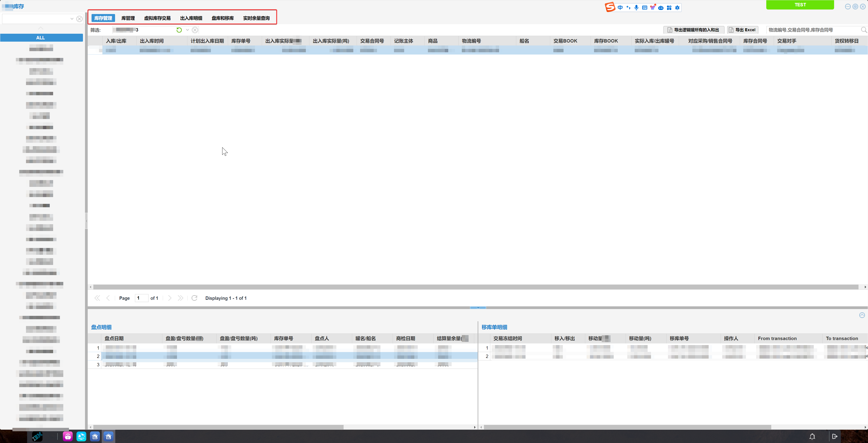
Task: Collapse the bottom detail panel with the circle chevron
Action: (x=862, y=315)
